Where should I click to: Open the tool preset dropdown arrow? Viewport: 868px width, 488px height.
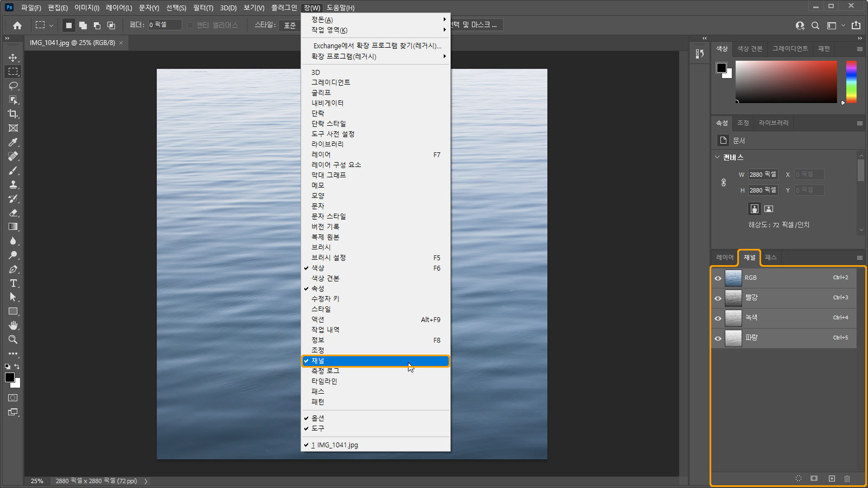point(51,25)
